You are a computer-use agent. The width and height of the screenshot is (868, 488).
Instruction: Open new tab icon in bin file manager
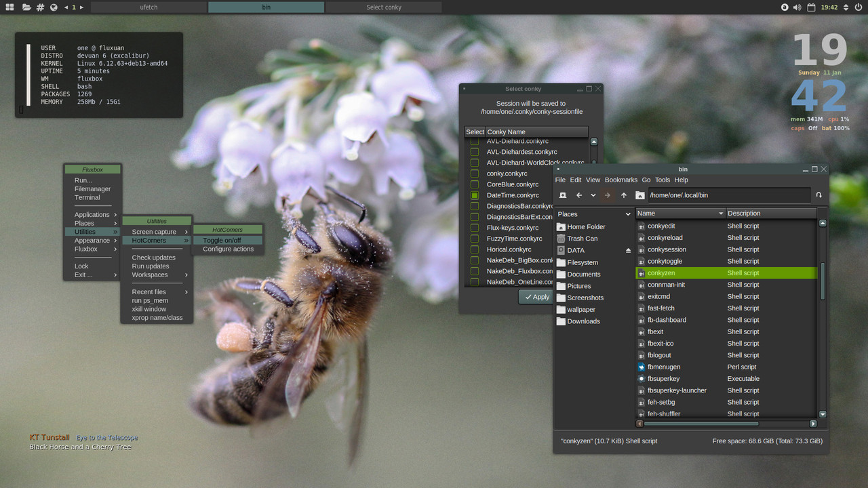562,195
